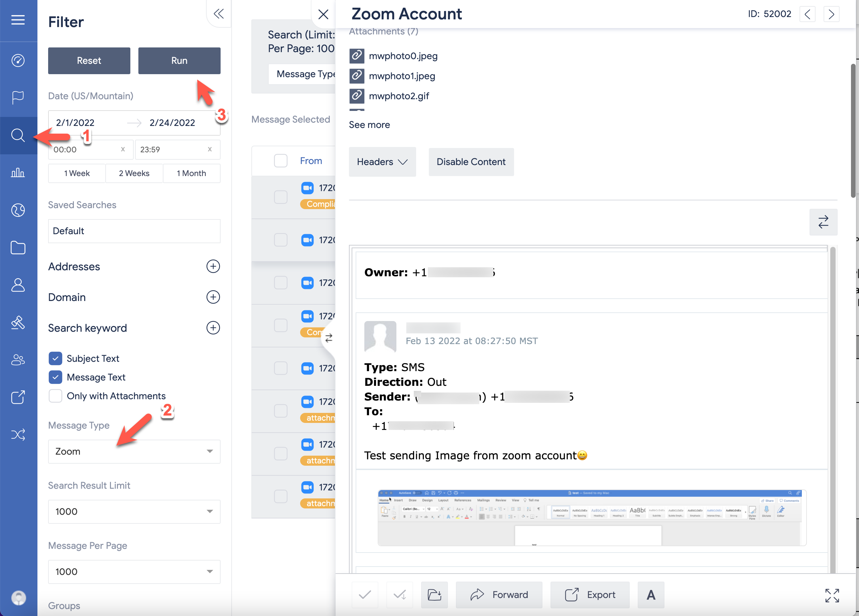Select the second message row checkbox
Screen dimensions: 859x616
[x=281, y=239]
